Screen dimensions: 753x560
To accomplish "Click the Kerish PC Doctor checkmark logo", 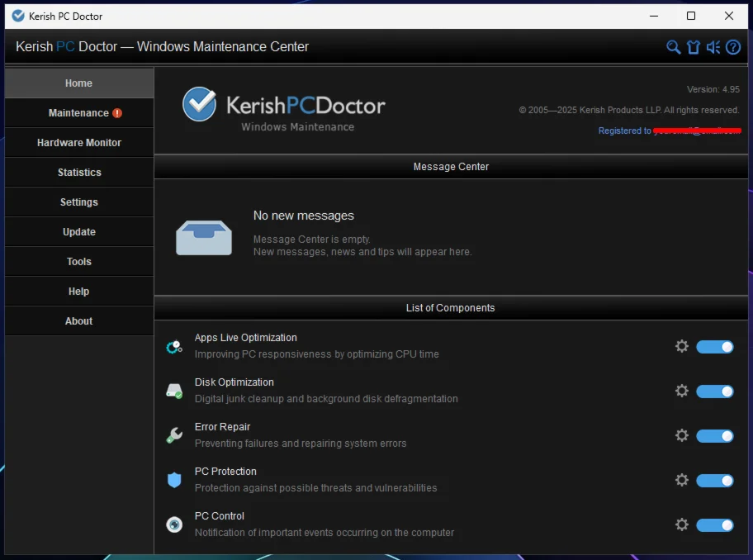I will click(x=199, y=104).
